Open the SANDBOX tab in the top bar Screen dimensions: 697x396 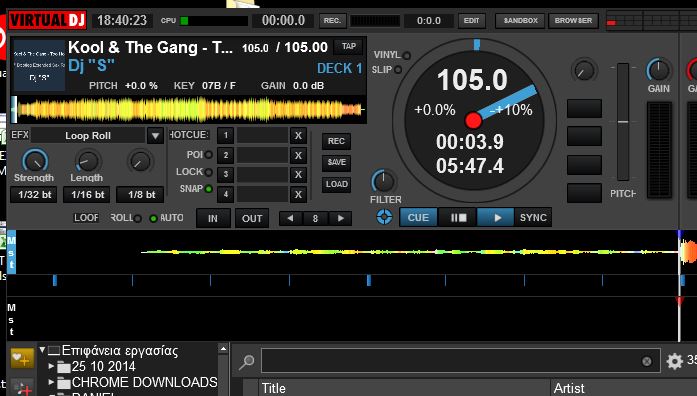[520, 20]
